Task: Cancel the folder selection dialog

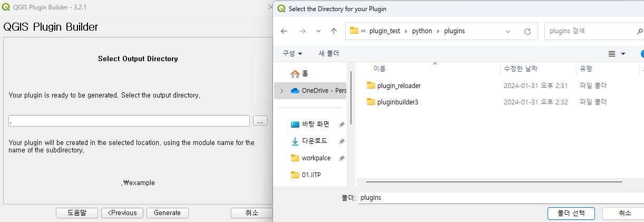Action: click(625, 213)
